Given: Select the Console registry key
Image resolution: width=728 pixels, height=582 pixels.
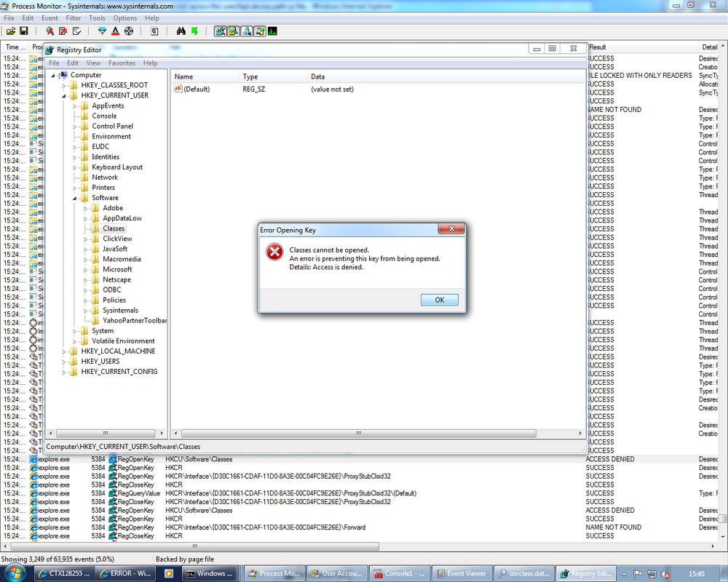Looking at the screenshot, I should click(104, 116).
